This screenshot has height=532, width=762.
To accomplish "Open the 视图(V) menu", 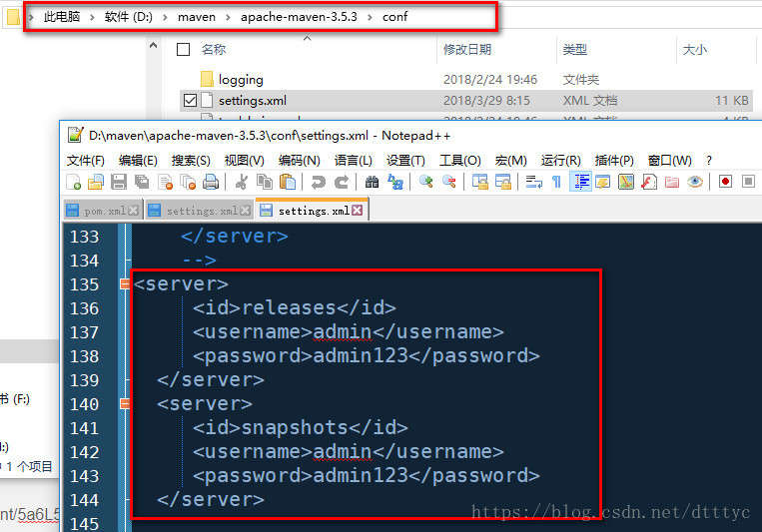I will click(x=245, y=161).
